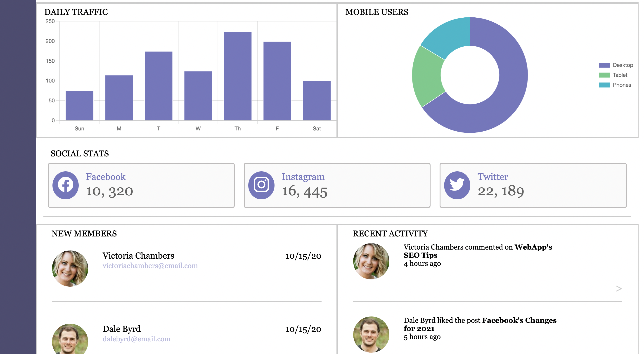Click Victoria Chambers avatar in New Members
The width and height of the screenshot is (644, 354).
70,269
